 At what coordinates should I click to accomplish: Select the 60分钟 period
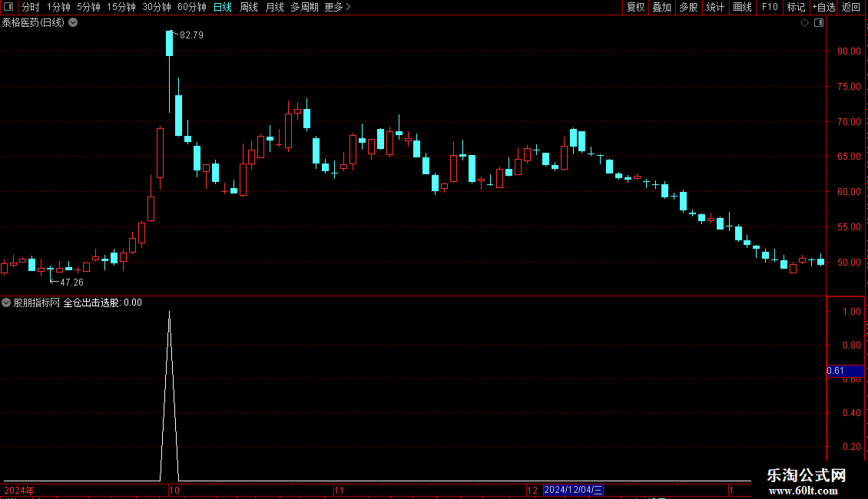coord(192,7)
